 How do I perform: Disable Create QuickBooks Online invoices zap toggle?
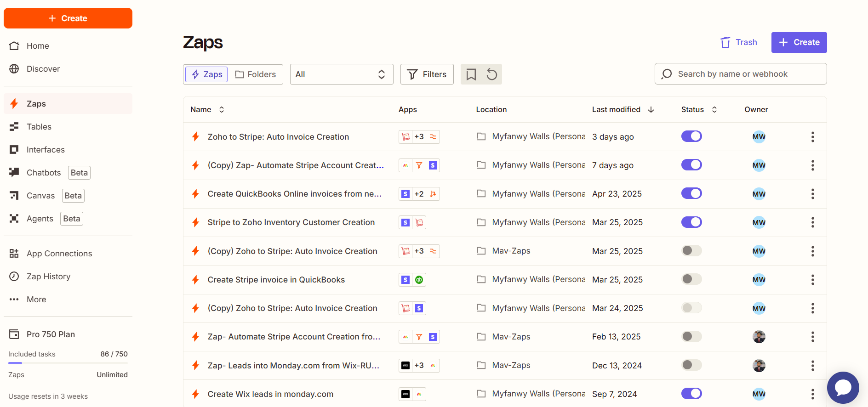691,193
